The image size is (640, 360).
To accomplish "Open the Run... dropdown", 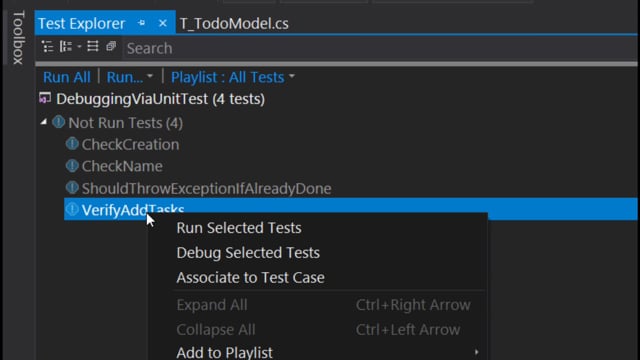I will click(129, 77).
